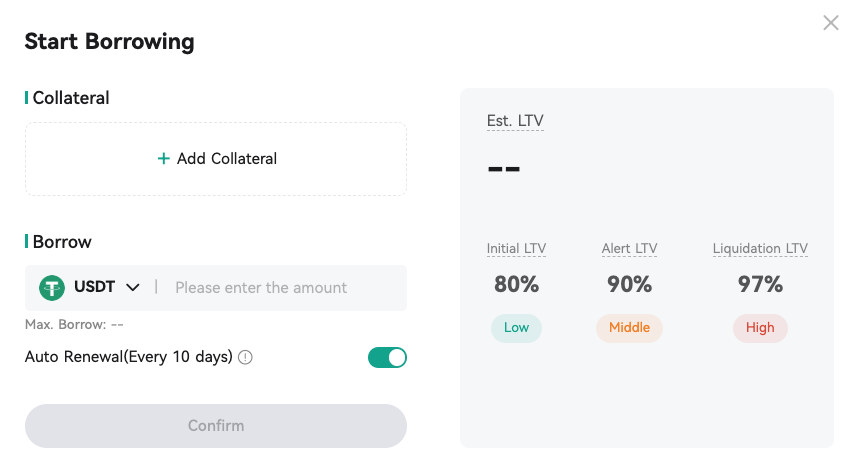Click the plus icon for Add Collateral
This screenshot has width=855, height=470.
164,159
